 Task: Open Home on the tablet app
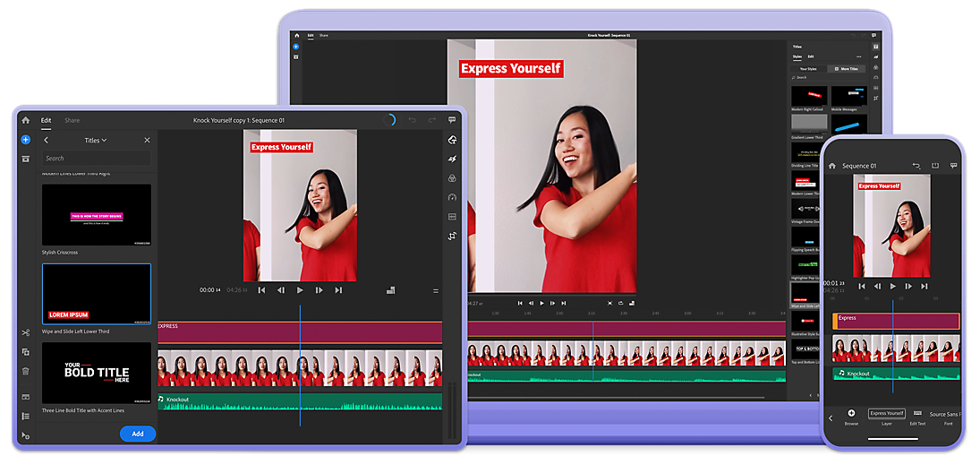click(26, 120)
